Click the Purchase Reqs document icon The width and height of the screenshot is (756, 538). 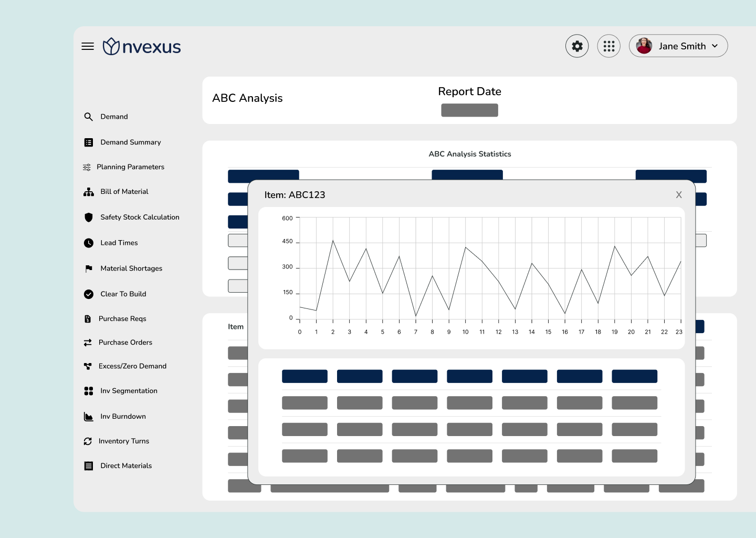coord(88,319)
